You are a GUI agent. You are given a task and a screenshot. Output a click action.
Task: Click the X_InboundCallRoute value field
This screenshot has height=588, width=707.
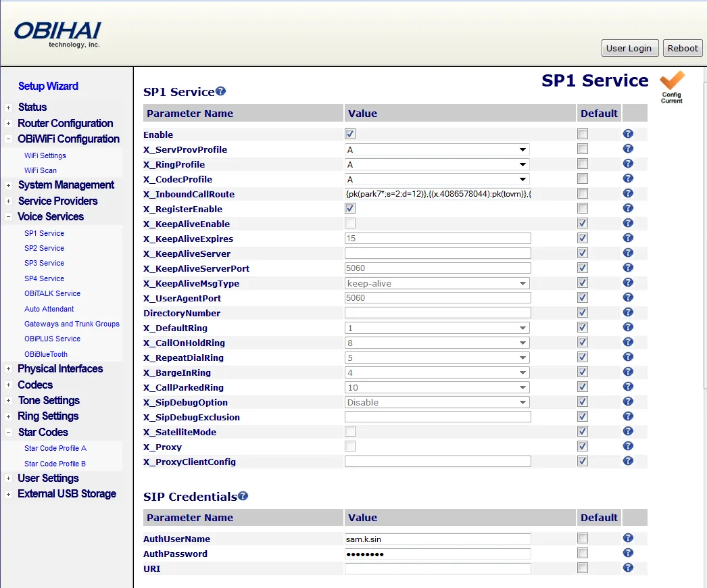point(438,194)
